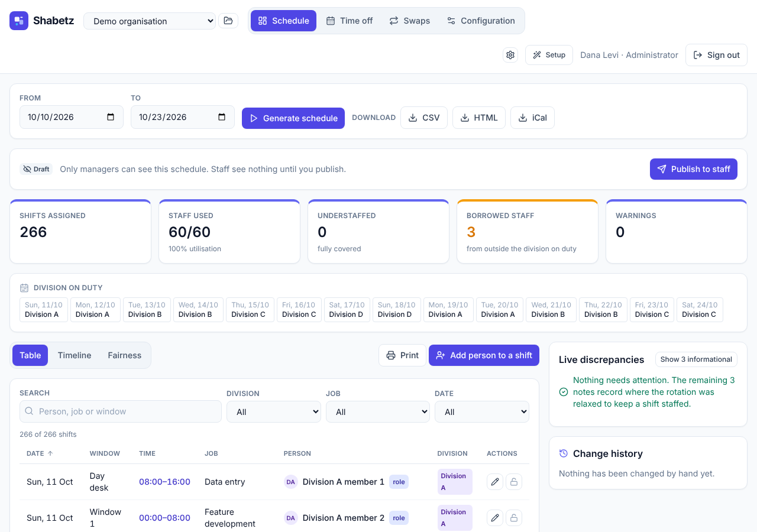The image size is (757, 532).
Task: Open calendar picker in To date field
Action: pyautogui.click(x=222, y=117)
